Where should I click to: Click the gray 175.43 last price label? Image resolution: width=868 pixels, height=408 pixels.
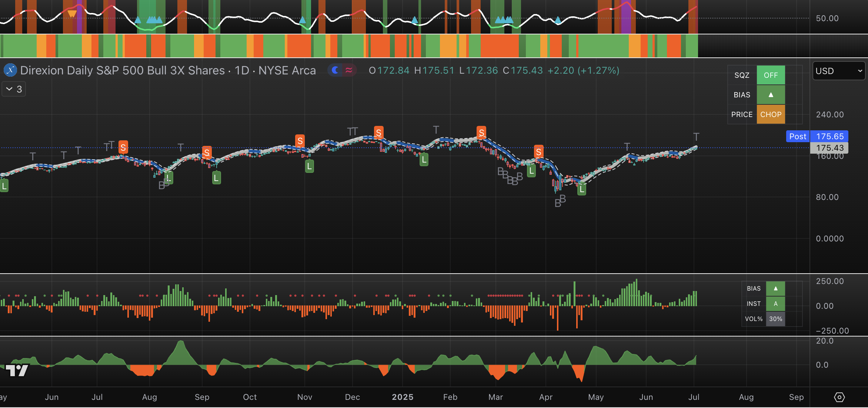(829, 148)
